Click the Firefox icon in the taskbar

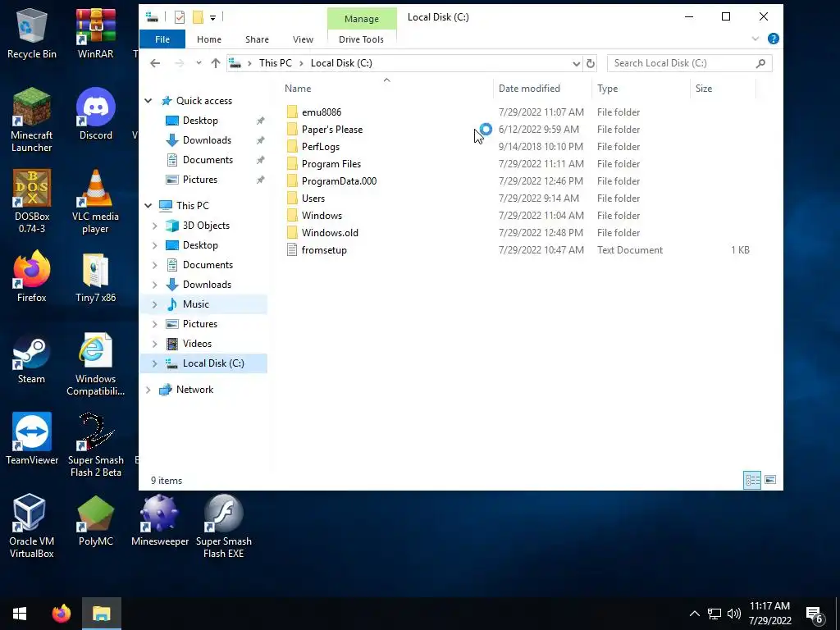61,614
